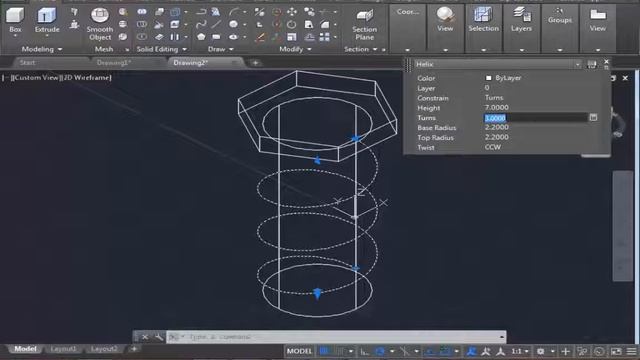640x360 pixels.
Task: Toggle the grid display in status bar
Action: pyautogui.click(x=324, y=351)
